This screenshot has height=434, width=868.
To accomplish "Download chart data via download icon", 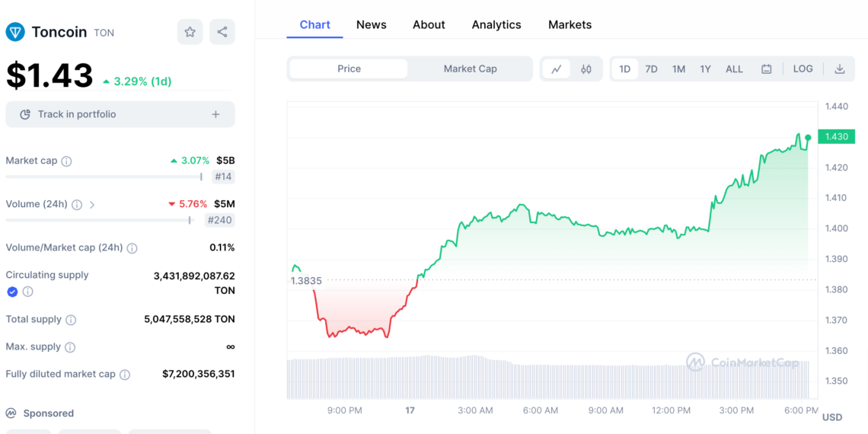I will click(839, 69).
